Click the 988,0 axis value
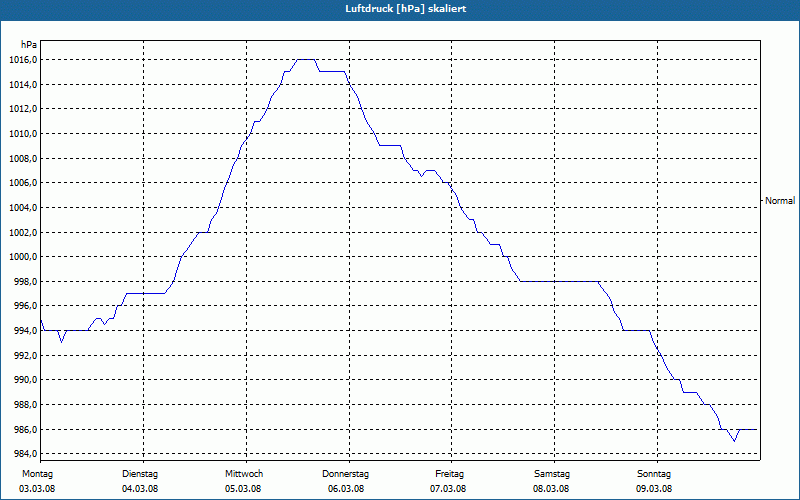 click(25, 405)
